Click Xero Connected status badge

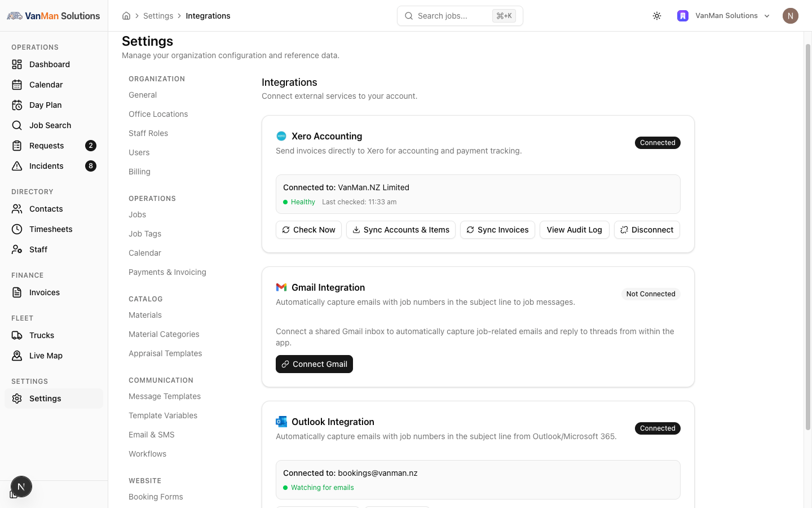(x=657, y=143)
